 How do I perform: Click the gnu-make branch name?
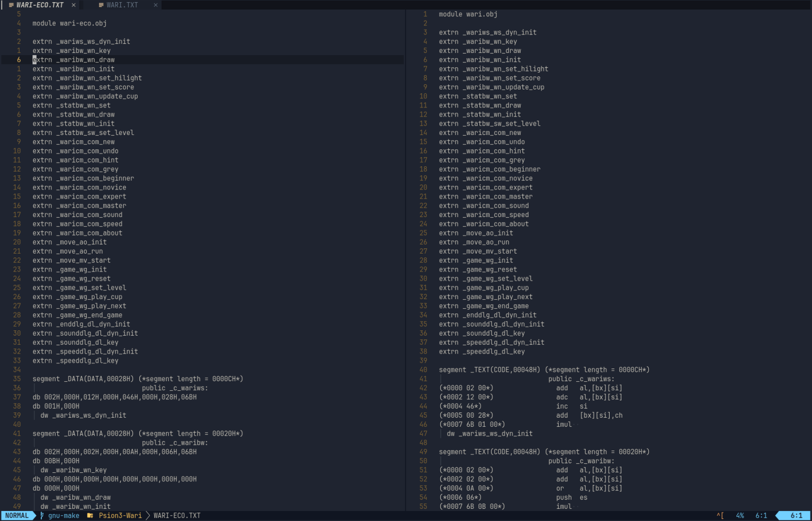click(x=64, y=516)
